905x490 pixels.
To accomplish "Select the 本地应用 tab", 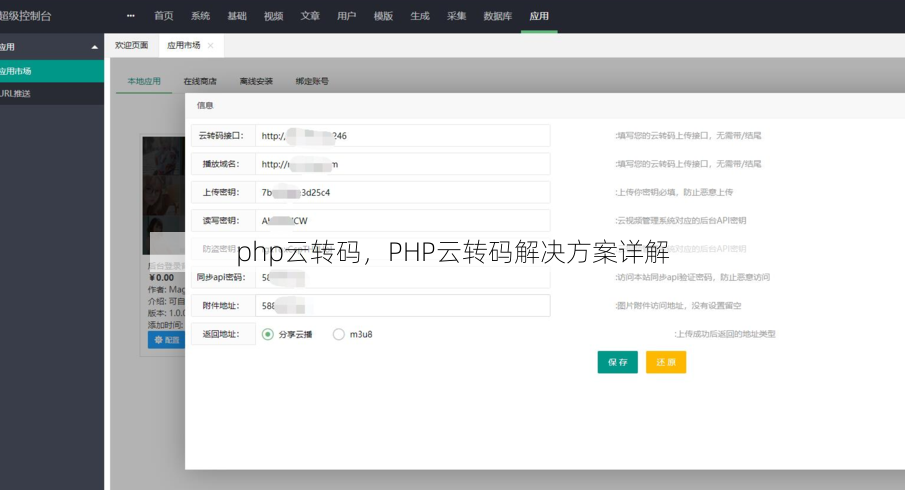I will 144,81.
